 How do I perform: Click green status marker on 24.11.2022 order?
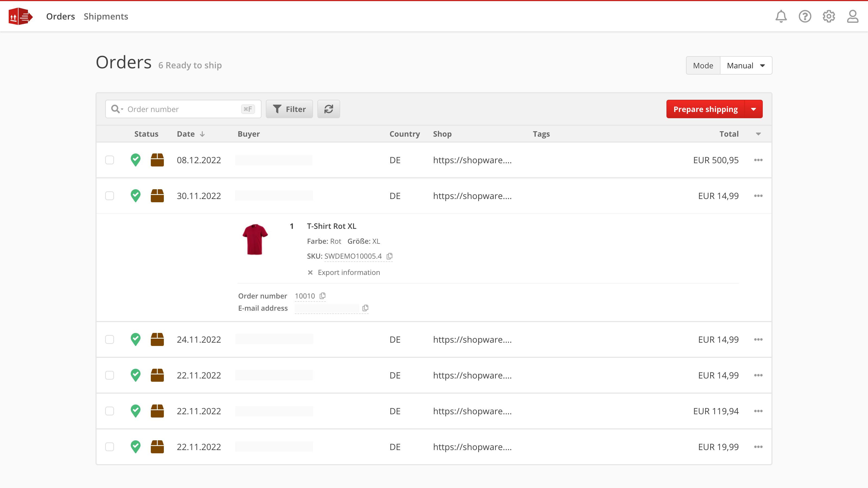pyautogui.click(x=135, y=339)
